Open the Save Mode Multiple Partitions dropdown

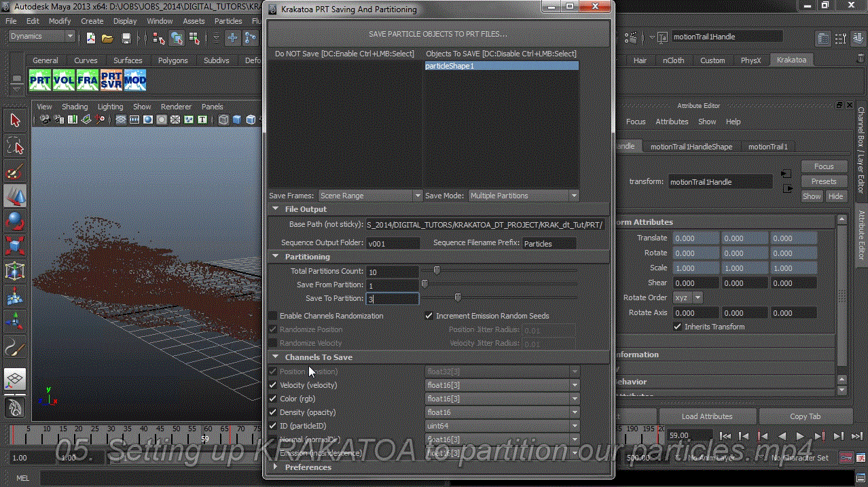pos(524,196)
